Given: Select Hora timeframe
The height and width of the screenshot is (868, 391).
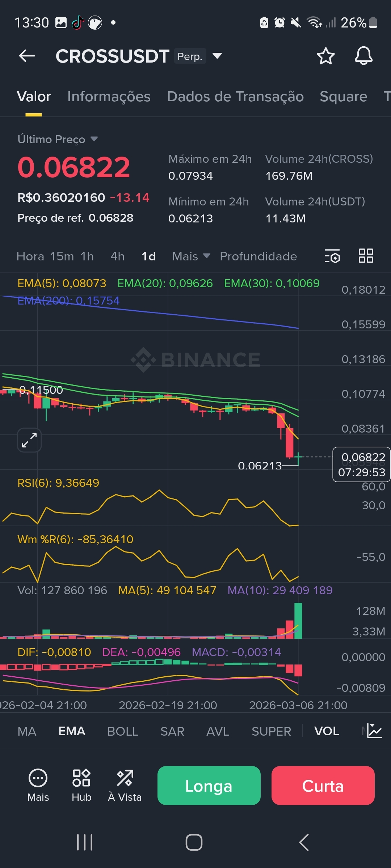Looking at the screenshot, I should 30,256.
